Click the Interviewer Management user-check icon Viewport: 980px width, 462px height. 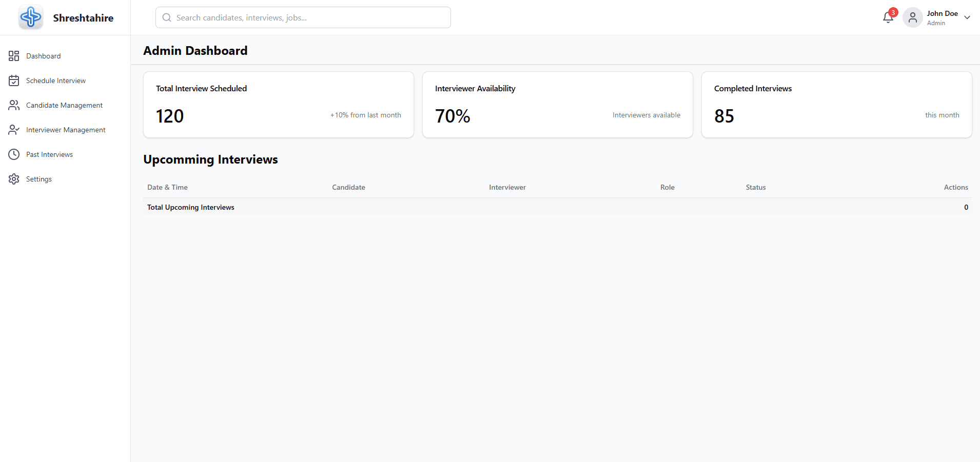14,130
